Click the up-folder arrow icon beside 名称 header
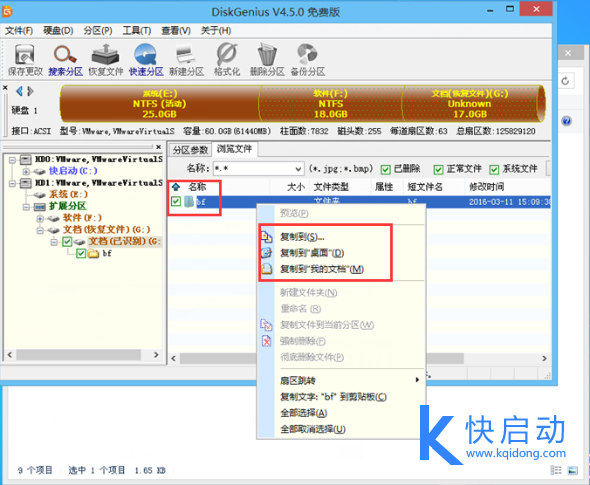Screen dimensions: 590x485 point(176,187)
